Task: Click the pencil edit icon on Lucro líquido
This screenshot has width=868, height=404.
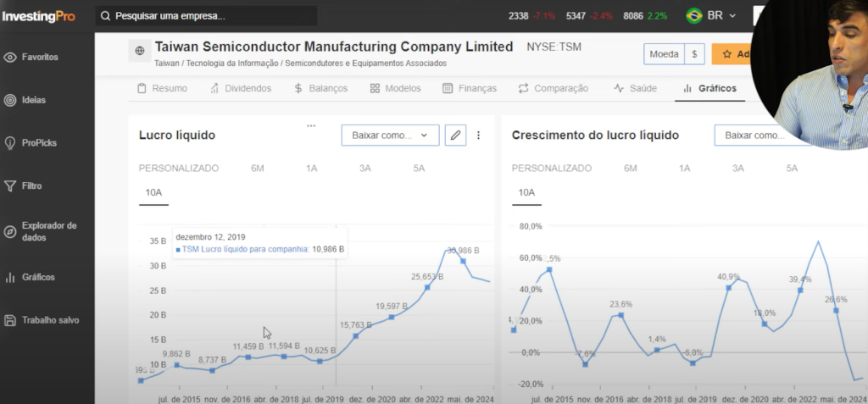Action: click(x=455, y=135)
